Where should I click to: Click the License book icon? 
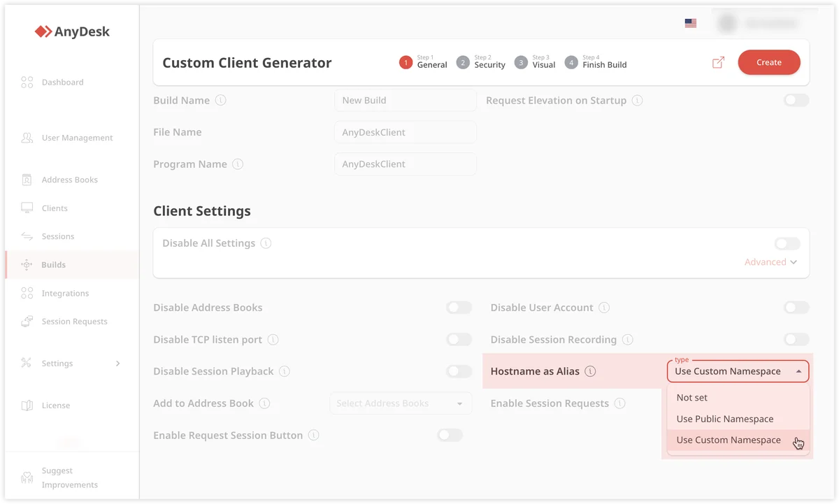pos(27,405)
